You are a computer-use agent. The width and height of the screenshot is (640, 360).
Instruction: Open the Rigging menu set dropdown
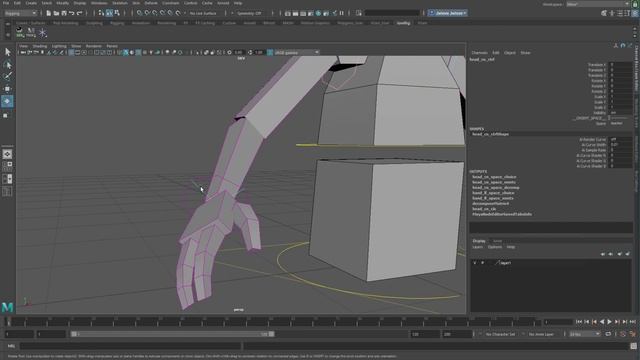(20, 13)
